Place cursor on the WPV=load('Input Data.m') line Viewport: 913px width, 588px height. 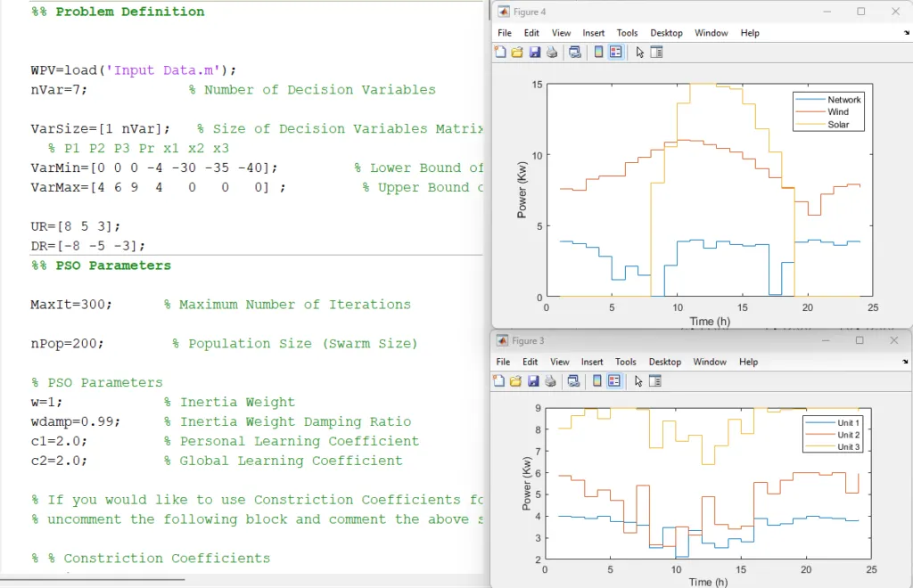coord(134,70)
